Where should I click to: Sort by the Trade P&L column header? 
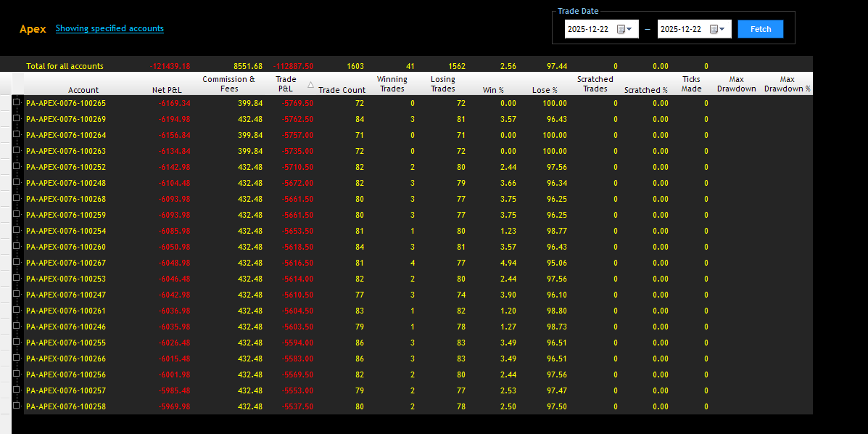pyautogui.click(x=286, y=83)
